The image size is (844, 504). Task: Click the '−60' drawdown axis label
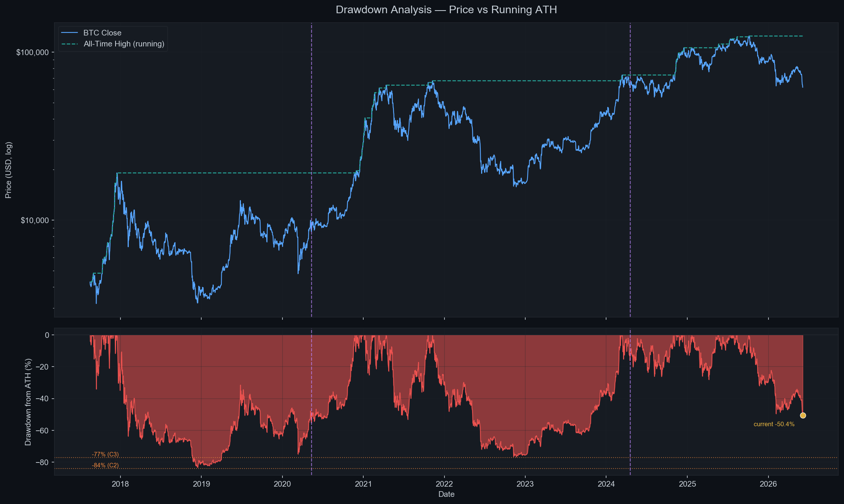pyautogui.click(x=42, y=431)
